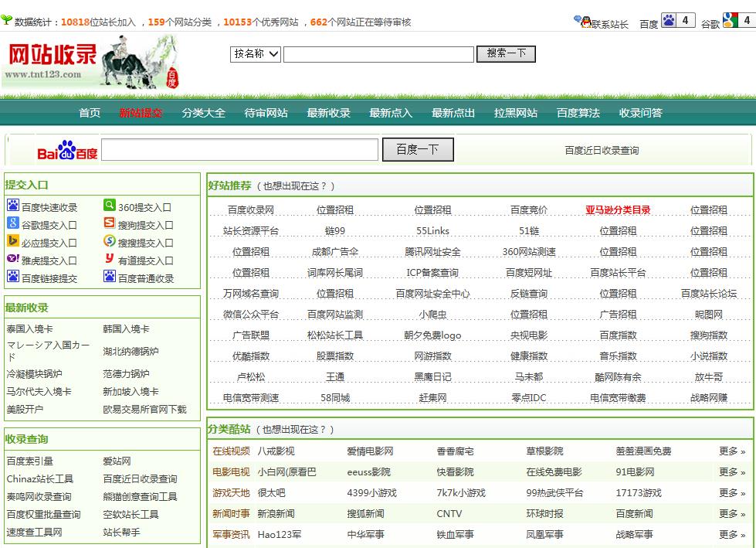Open 收录问答 in the navigation bar
The image size is (756, 548).
coord(641,113)
